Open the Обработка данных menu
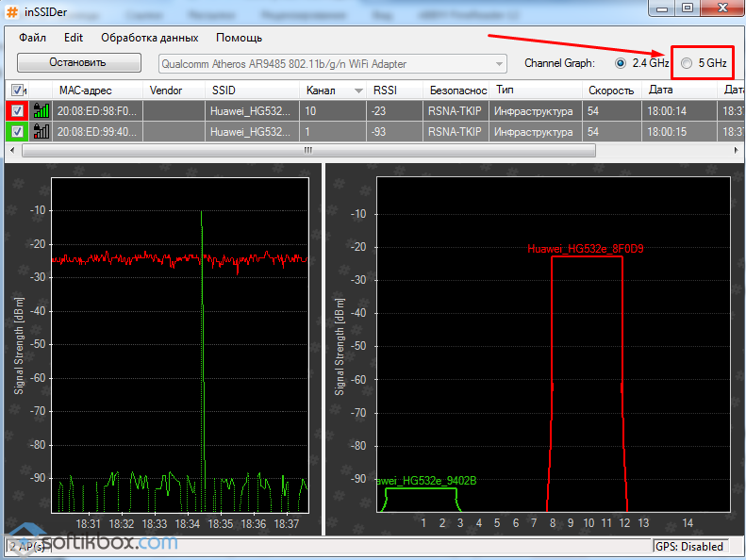 point(149,38)
